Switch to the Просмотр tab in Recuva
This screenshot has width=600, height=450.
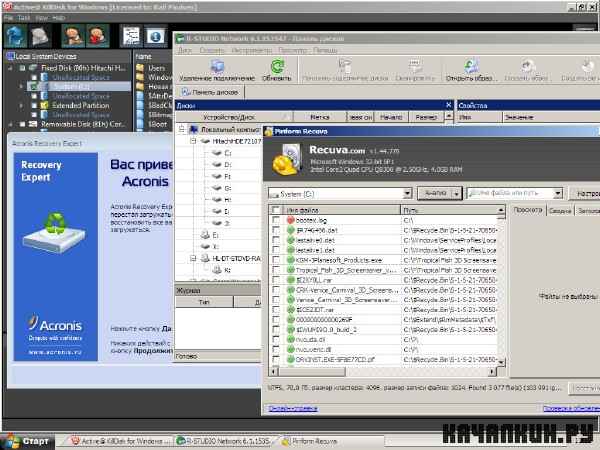pyautogui.click(x=528, y=210)
